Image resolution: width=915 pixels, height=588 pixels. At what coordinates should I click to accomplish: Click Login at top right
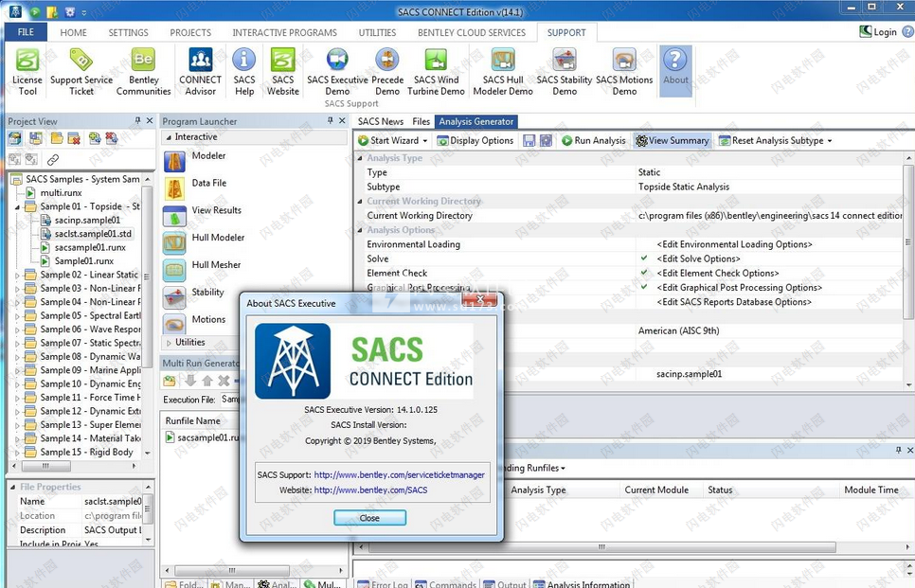point(878,31)
